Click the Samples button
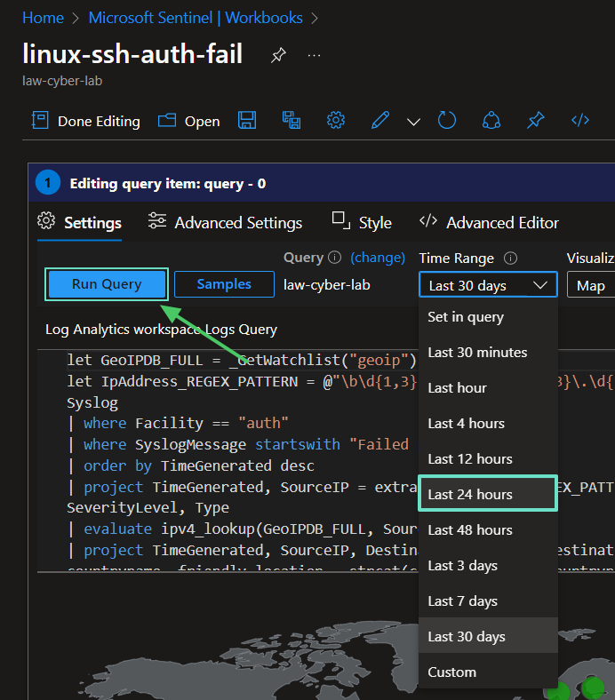This screenshot has height=700, width=615. [x=224, y=284]
